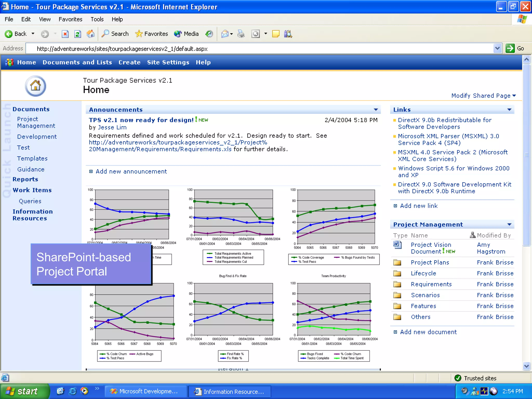Click the folder icon beside Others
The image size is (532, 399).
(x=397, y=317)
